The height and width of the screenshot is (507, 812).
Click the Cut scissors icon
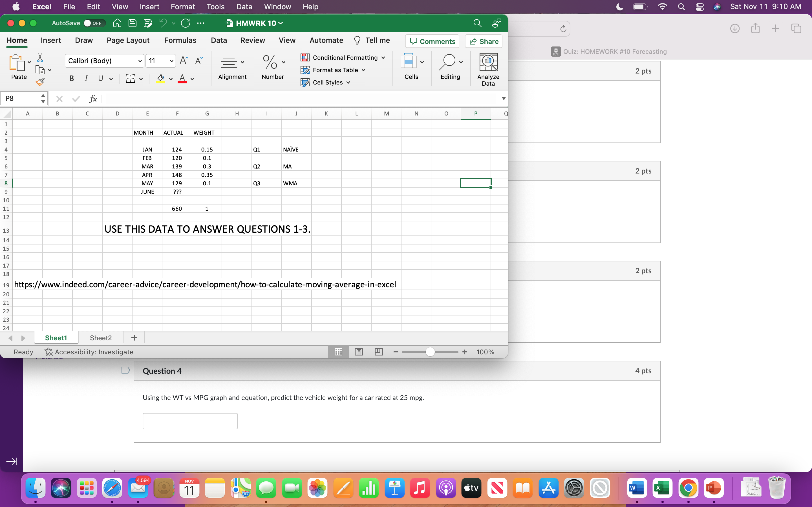[x=40, y=58]
